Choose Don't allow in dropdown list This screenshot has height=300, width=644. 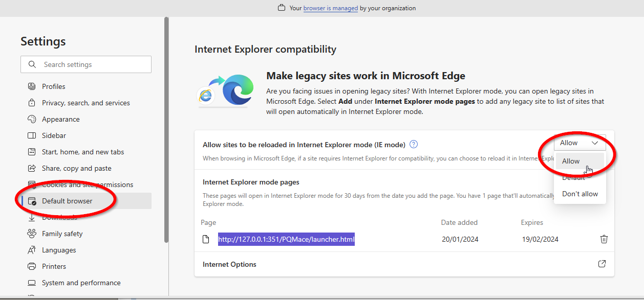580,194
